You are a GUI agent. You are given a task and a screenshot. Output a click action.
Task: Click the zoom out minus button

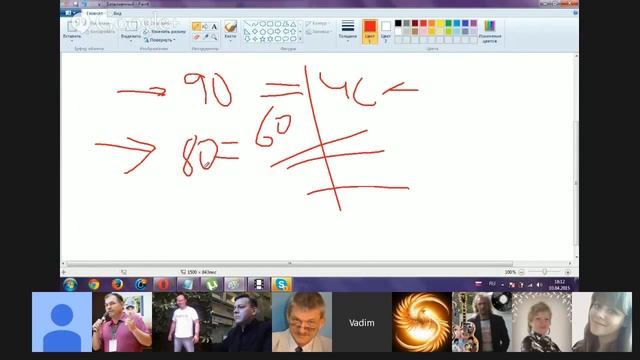(x=522, y=272)
